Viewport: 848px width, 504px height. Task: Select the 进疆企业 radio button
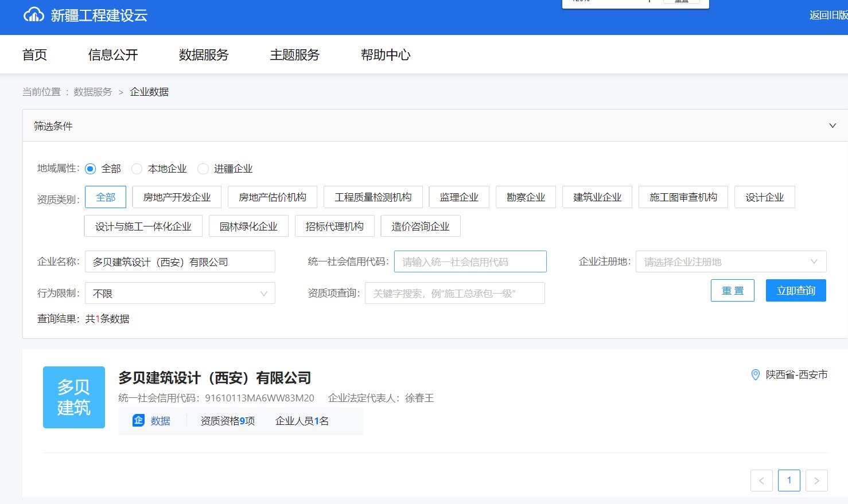[x=203, y=169]
